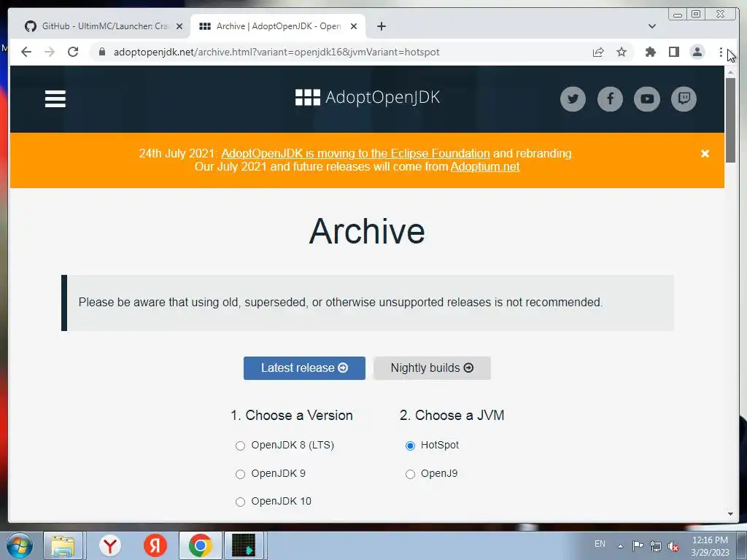Open a new browser tab
The height and width of the screenshot is (560, 747).
[381, 26]
